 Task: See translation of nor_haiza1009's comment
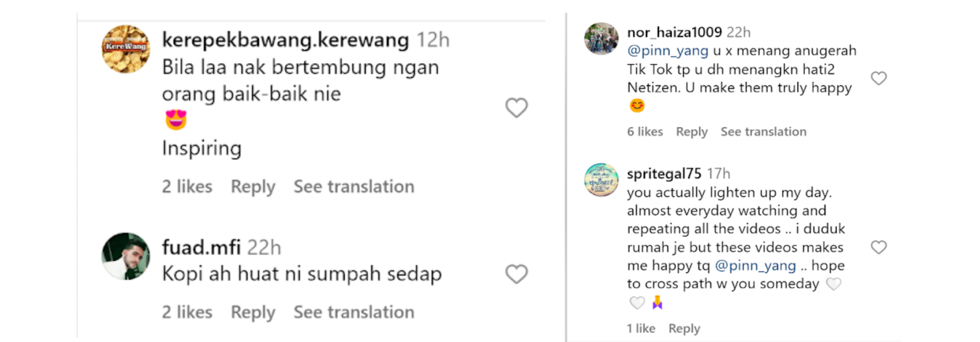pyautogui.click(x=763, y=132)
